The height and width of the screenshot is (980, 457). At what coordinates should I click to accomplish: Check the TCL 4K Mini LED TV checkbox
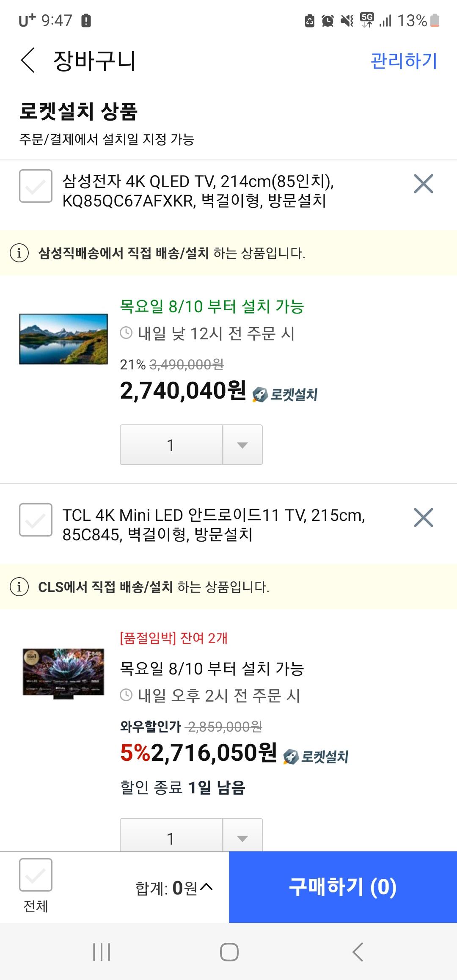[36, 520]
